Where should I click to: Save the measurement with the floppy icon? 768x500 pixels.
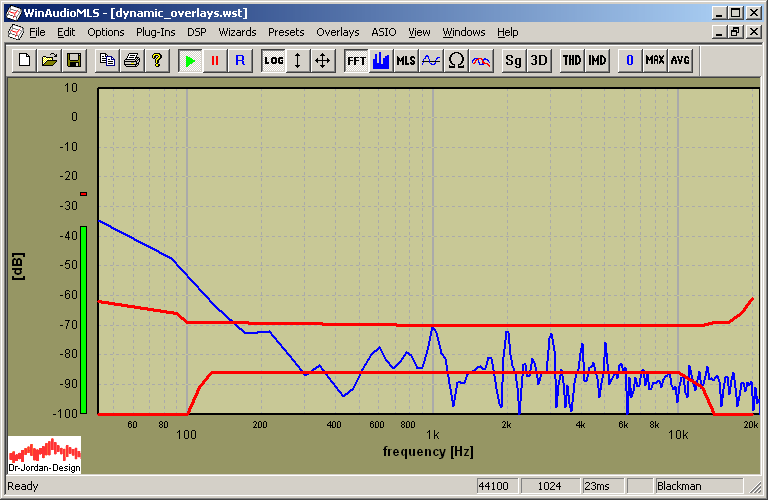[x=73, y=60]
